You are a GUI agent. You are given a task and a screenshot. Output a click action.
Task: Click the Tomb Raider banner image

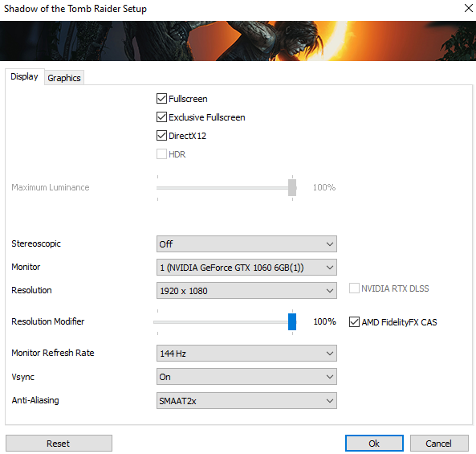pyautogui.click(x=238, y=41)
